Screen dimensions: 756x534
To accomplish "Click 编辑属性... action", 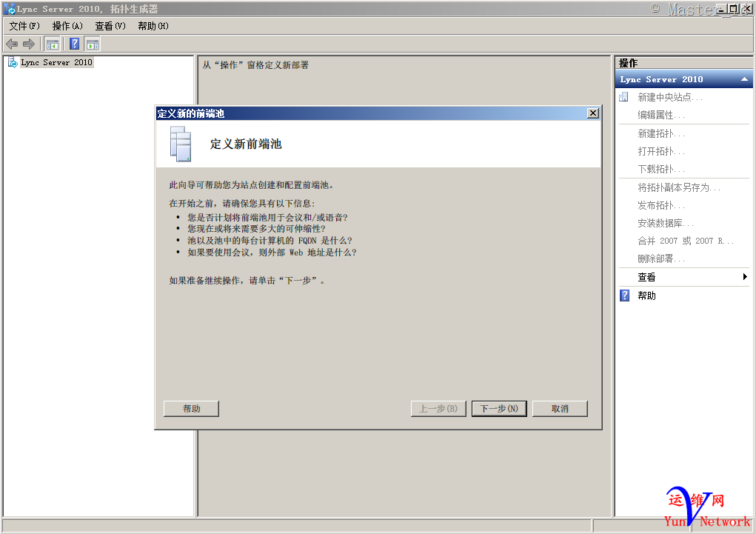I will tap(661, 115).
